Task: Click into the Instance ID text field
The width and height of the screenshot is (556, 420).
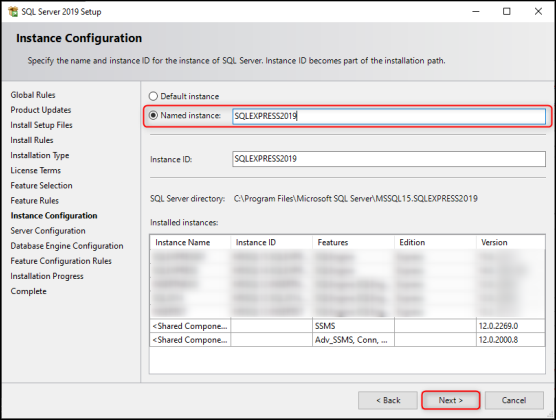Action: coord(389,159)
